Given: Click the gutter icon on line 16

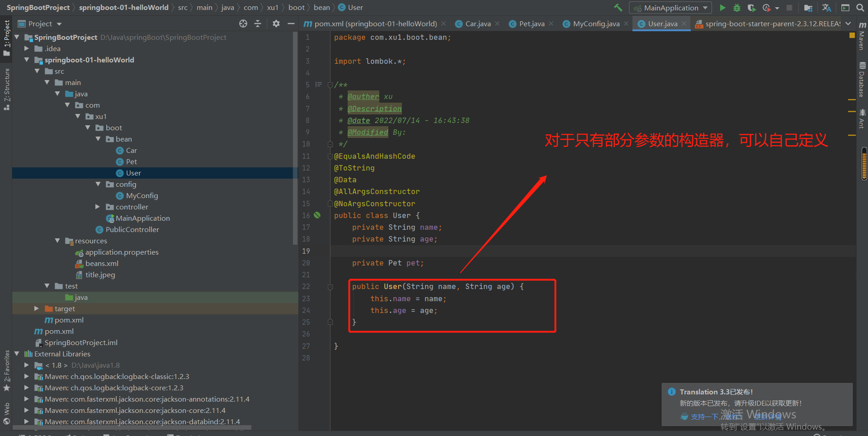Looking at the screenshot, I should point(317,215).
